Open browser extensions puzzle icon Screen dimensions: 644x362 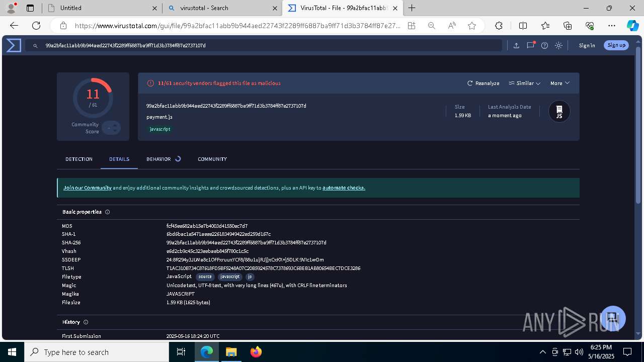click(x=499, y=26)
